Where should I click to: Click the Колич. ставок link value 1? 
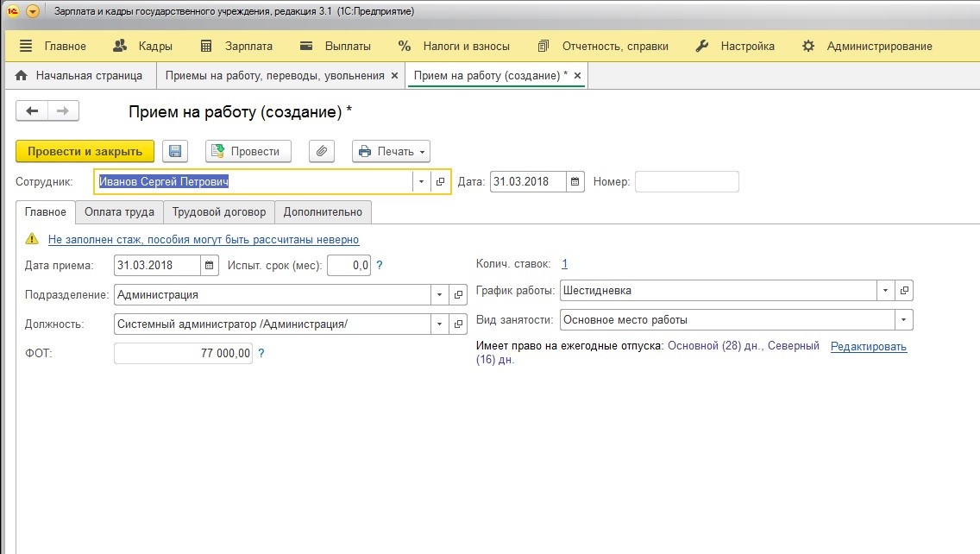click(564, 264)
